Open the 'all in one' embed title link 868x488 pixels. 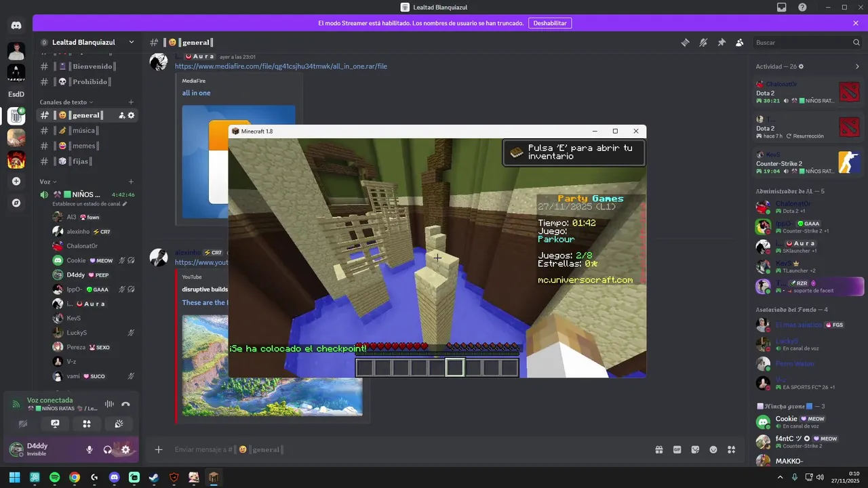pyautogui.click(x=196, y=93)
